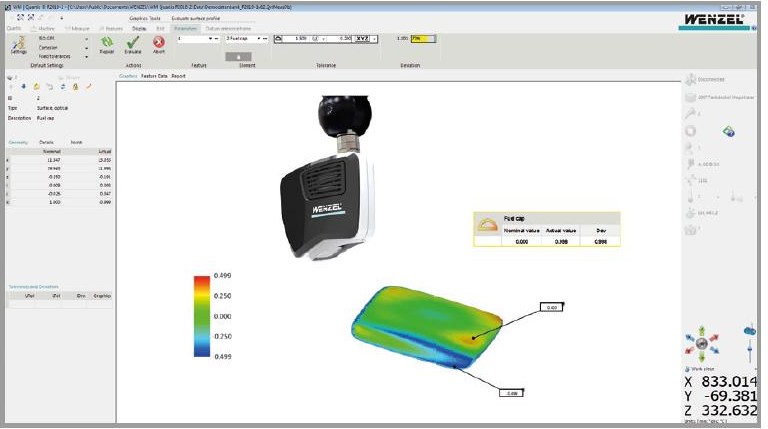Switch to the Report tab
The width and height of the screenshot is (768, 429).
[x=178, y=76]
